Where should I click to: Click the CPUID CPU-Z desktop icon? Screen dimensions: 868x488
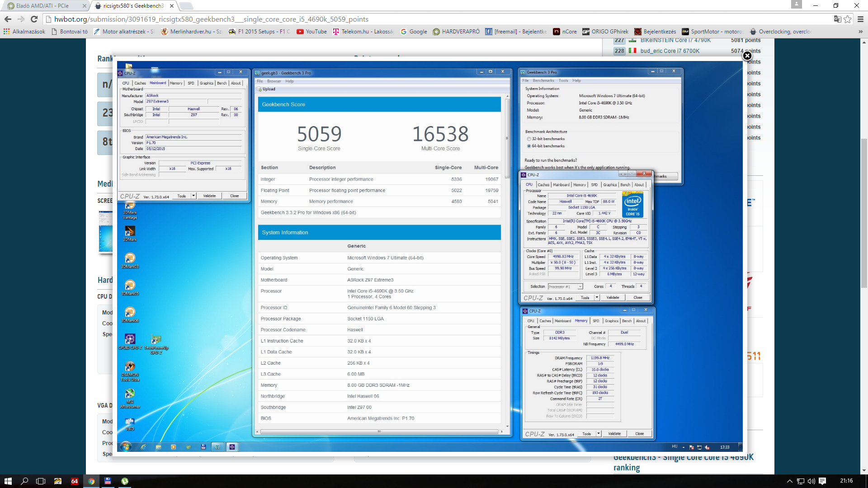[130, 342]
